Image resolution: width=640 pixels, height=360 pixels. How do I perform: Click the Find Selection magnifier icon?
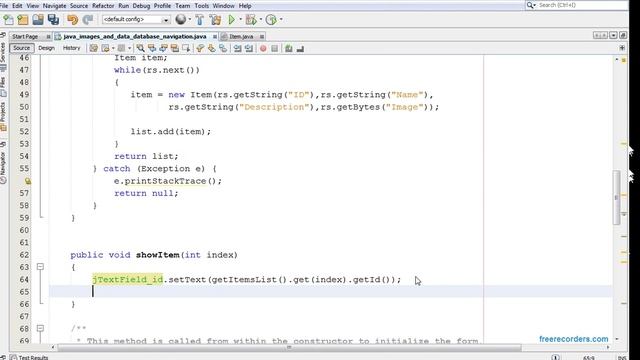tap(140, 49)
